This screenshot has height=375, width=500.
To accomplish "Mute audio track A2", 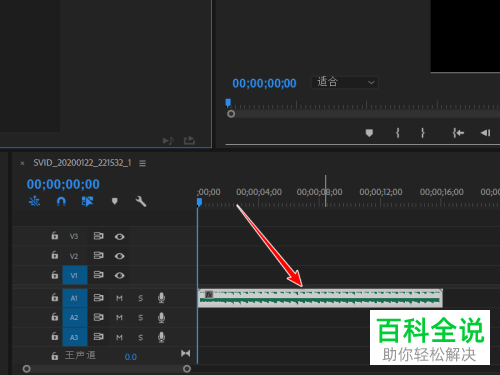I will tap(119, 318).
